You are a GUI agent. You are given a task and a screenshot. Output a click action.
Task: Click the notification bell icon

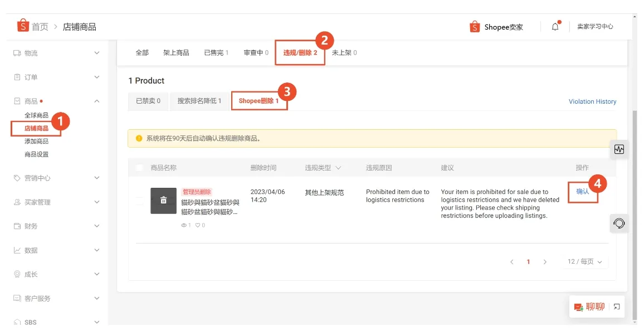point(555,26)
